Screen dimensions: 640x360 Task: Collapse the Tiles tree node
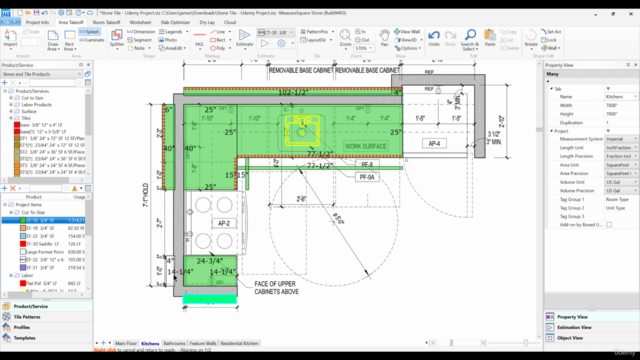tap(11, 118)
